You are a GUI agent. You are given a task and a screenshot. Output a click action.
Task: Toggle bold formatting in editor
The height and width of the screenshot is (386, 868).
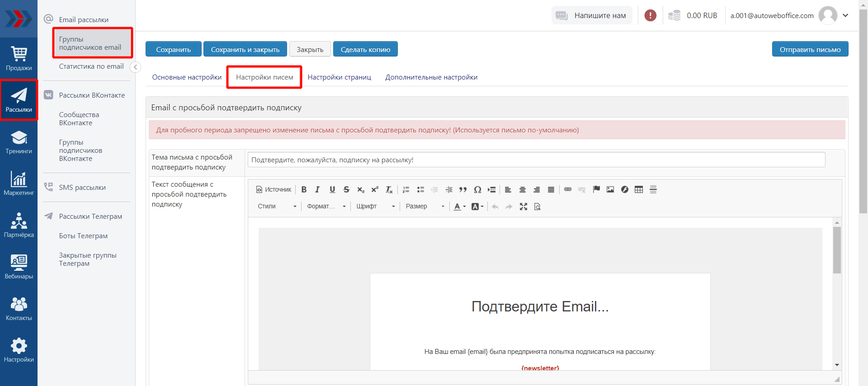point(304,189)
